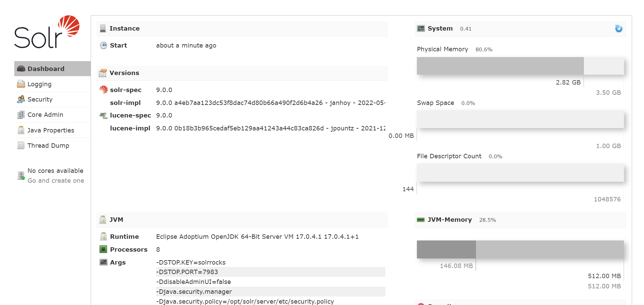Click the Solr logo
The image size is (644, 305).
pos(47,32)
